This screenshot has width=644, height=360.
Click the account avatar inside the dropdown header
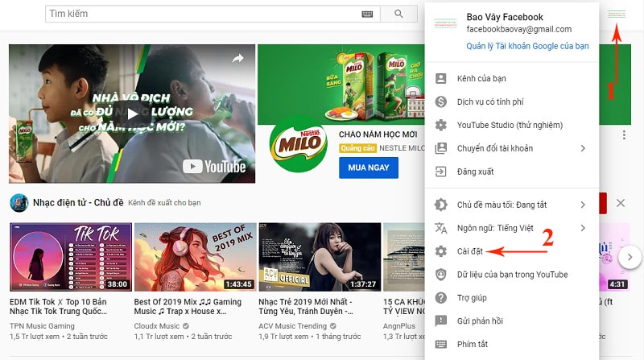point(446,23)
